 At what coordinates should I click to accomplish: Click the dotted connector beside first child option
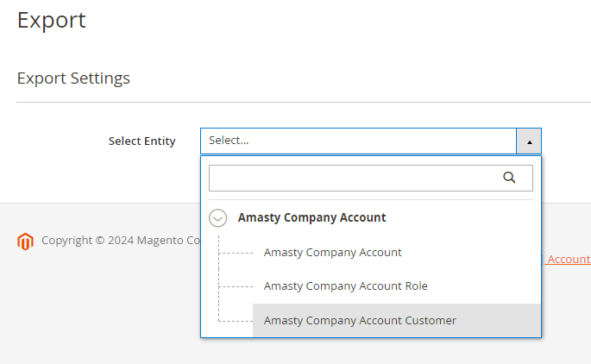236,254
